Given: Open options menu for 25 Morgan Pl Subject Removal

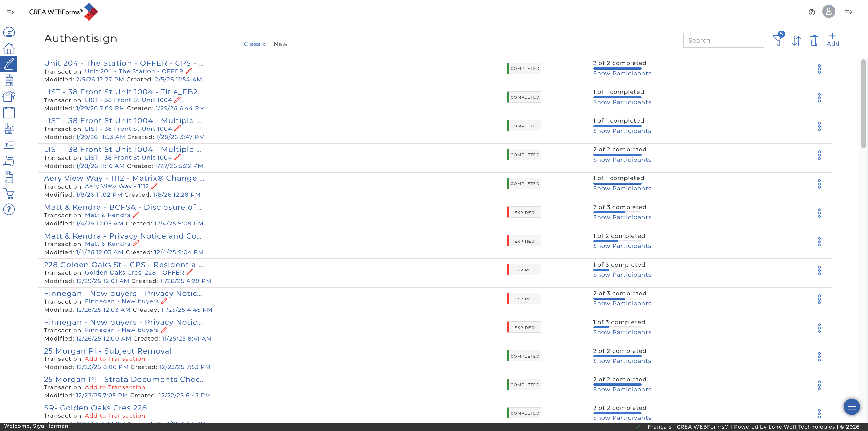Looking at the screenshot, I should (820, 357).
